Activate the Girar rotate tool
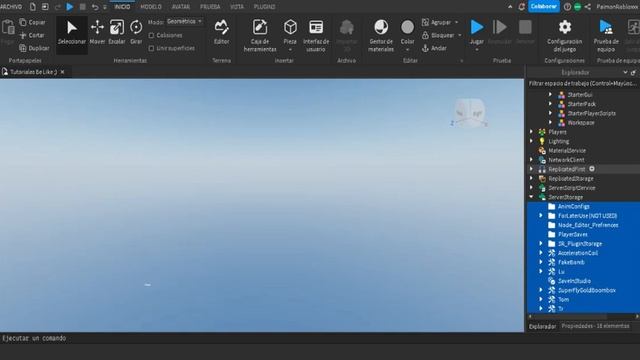This screenshot has width=640, height=360. click(136, 33)
